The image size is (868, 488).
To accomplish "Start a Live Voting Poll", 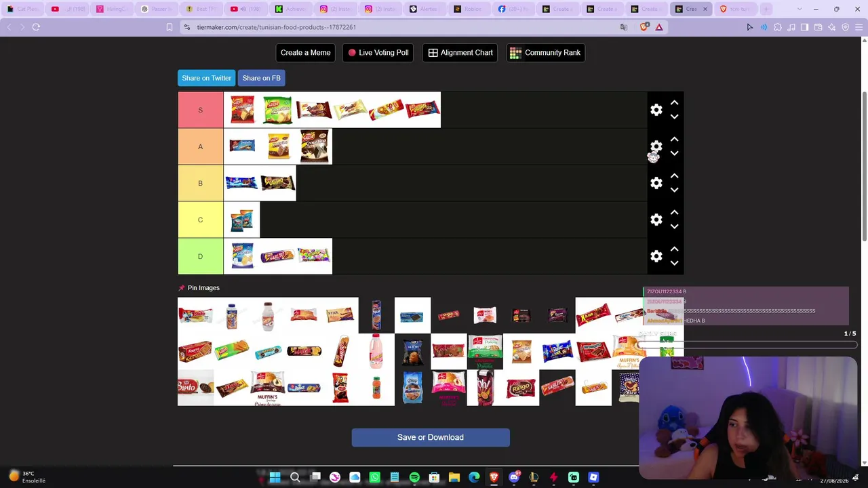I will [x=378, y=53].
